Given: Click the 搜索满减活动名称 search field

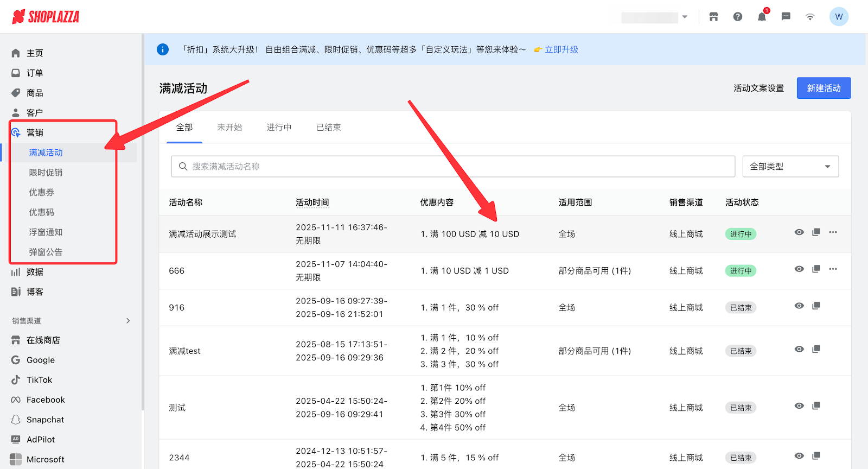Looking at the screenshot, I should (453, 167).
